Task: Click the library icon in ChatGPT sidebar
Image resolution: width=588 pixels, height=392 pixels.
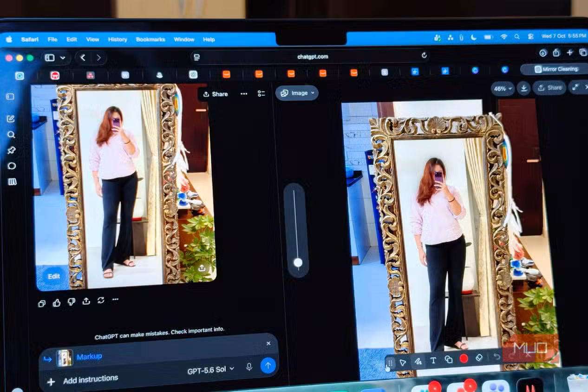Action: pos(13,182)
